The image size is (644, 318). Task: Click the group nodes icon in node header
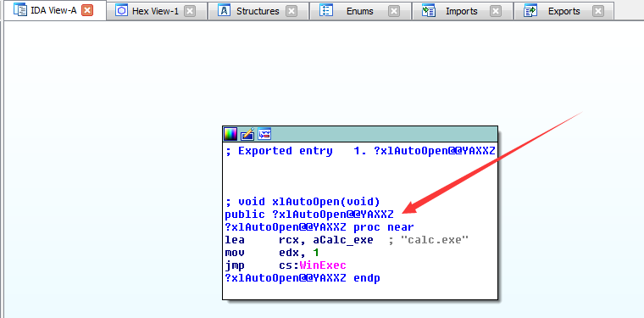(x=264, y=134)
